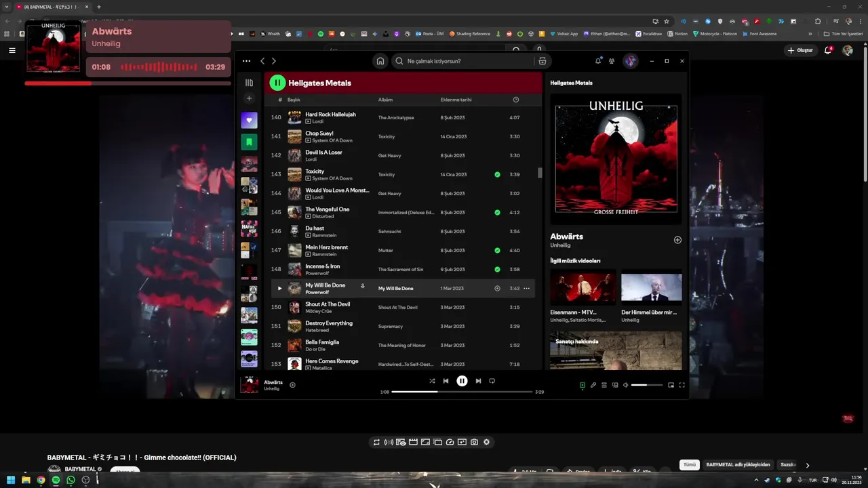Click YouTube Oluştur button
This screenshot has height=488, width=868.
click(800, 50)
